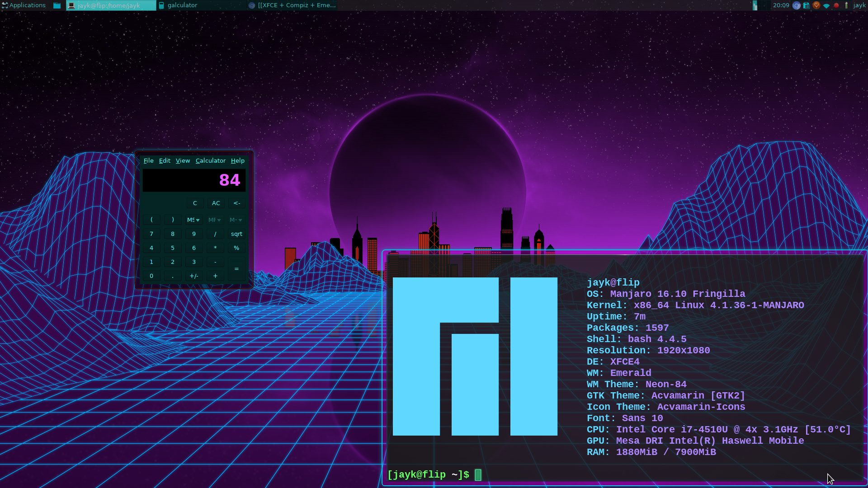Click the 'CPU: Intel Core i7-4510U' line
This screenshot has width=868, height=488.
[x=719, y=429]
